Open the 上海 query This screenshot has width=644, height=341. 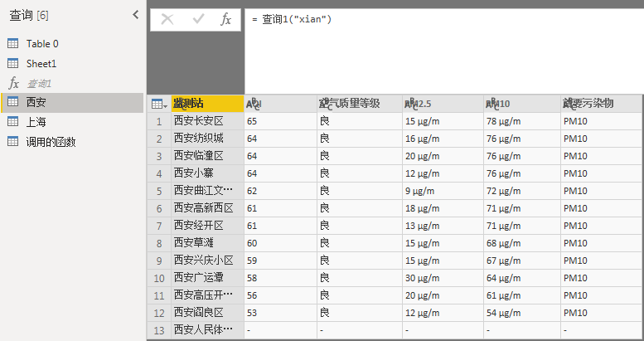(36, 122)
